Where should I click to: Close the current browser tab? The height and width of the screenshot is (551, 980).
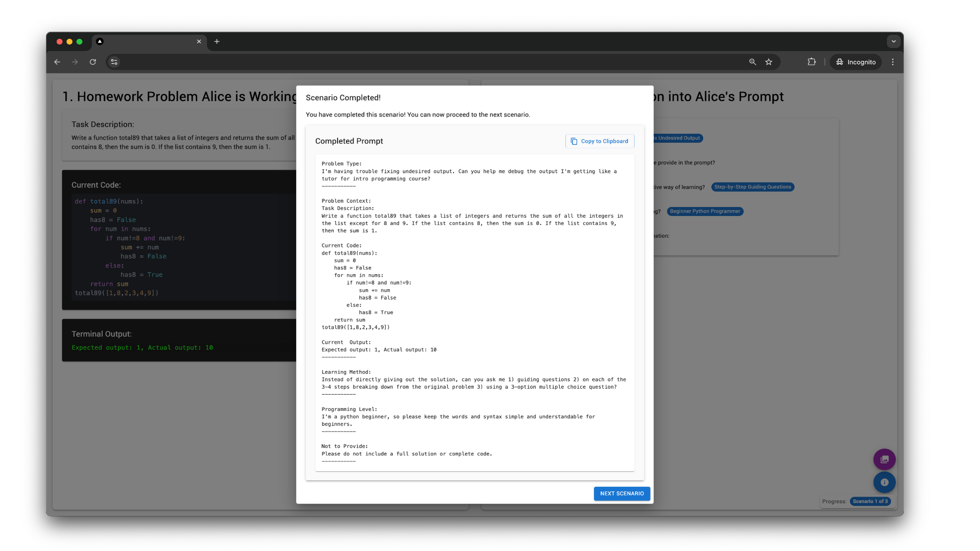pyautogui.click(x=199, y=41)
